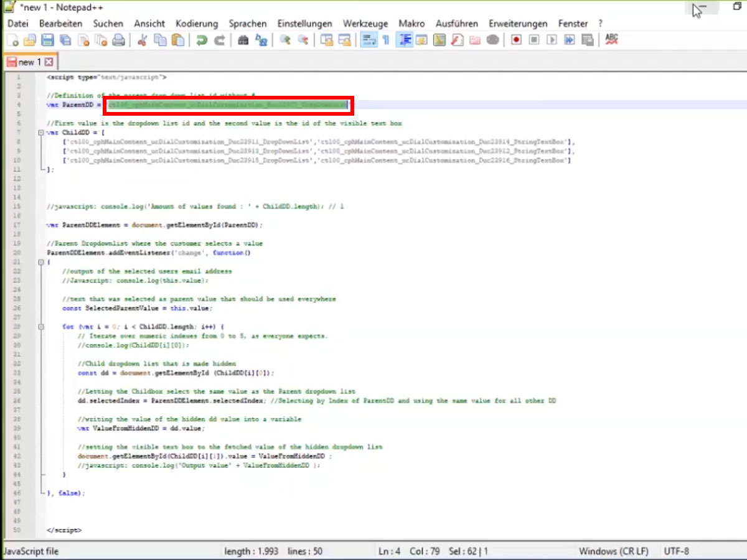Save the file with the floppy disk icon

coord(47,40)
